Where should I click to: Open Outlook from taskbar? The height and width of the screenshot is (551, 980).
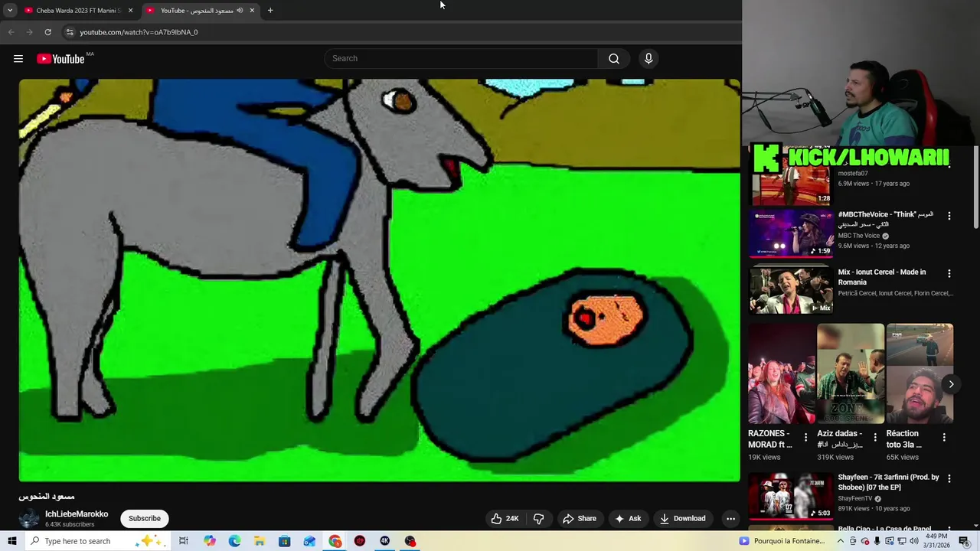pyautogui.click(x=309, y=541)
